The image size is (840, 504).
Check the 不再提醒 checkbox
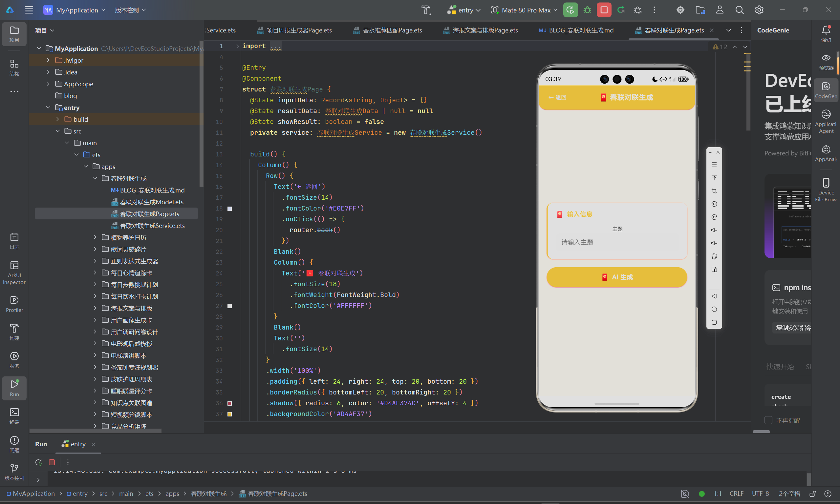click(768, 420)
